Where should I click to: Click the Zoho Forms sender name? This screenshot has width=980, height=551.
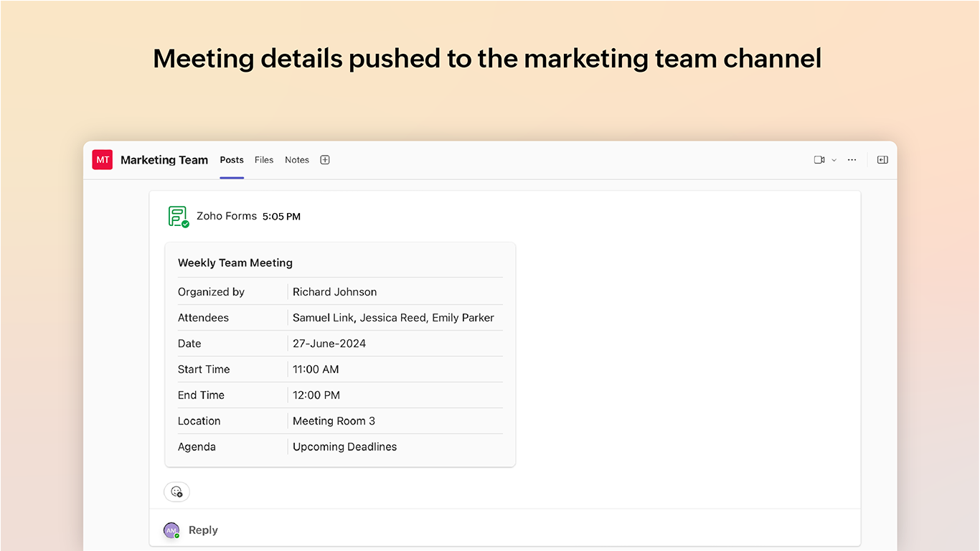pyautogui.click(x=227, y=216)
